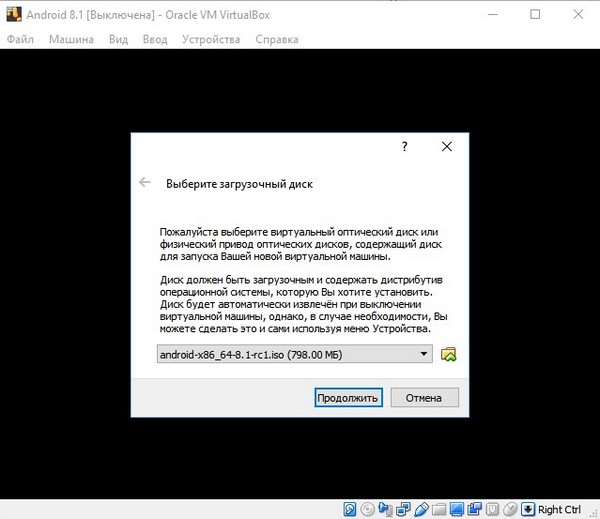
Task: Click the keyboard capture arrow icon
Action: 528,509
